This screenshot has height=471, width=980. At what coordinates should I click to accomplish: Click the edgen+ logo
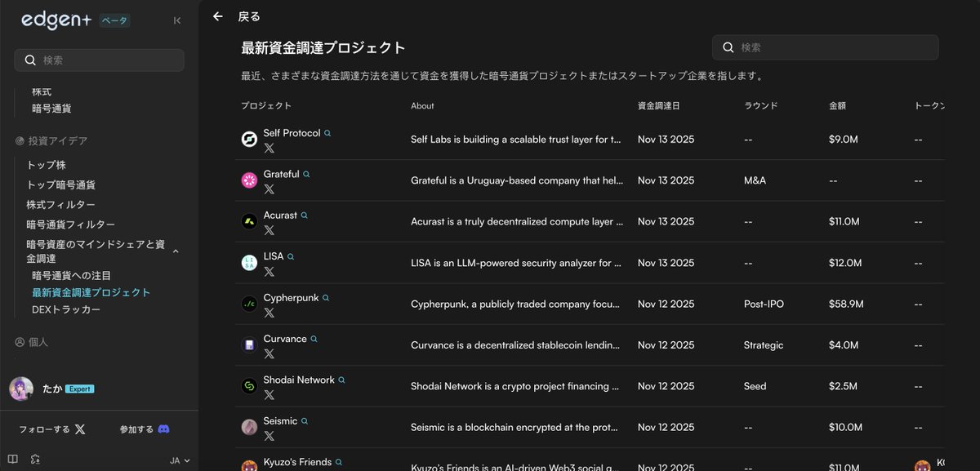coord(56,20)
